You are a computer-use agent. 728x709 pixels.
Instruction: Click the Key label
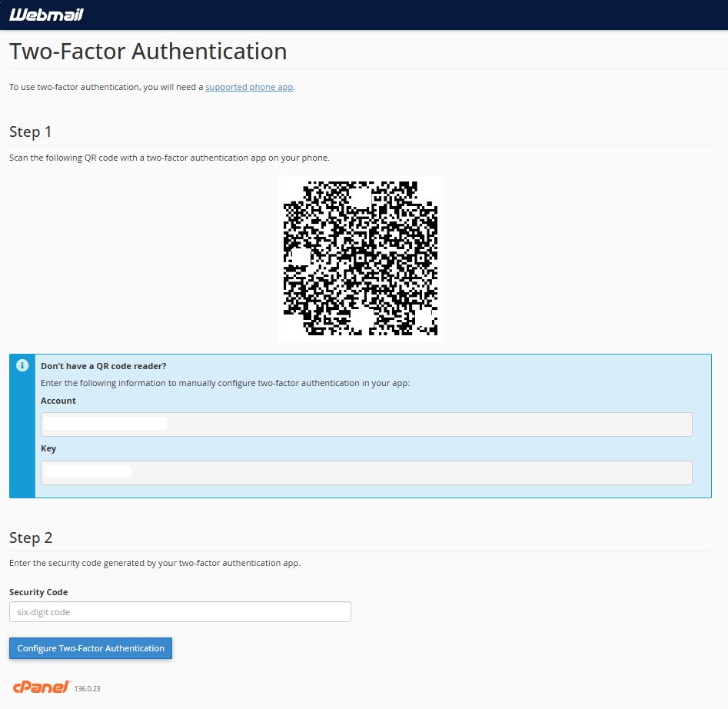tap(48, 448)
